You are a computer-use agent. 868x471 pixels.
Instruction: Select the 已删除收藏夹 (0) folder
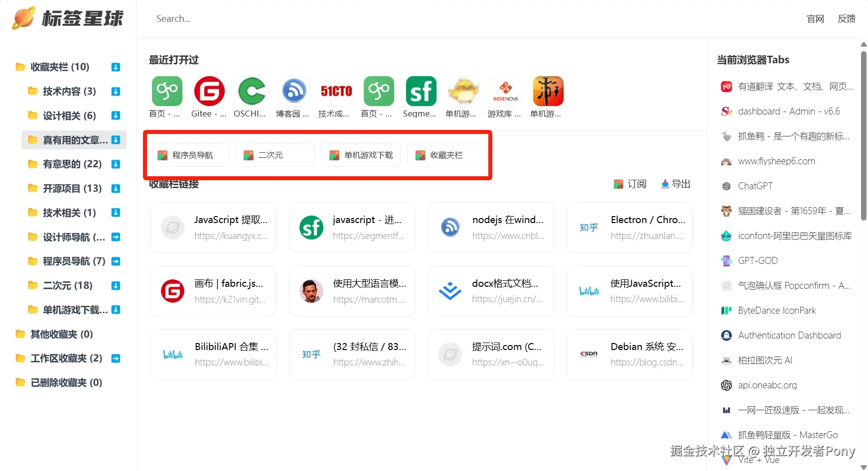point(59,383)
